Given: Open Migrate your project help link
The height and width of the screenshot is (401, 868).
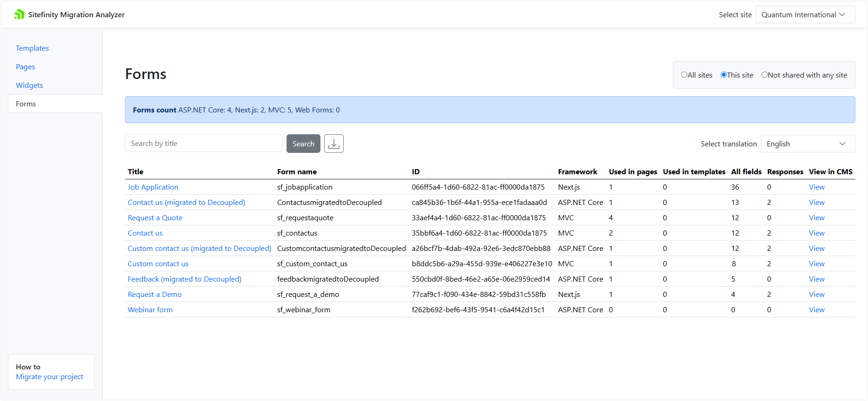Looking at the screenshot, I should pyautogui.click(x=50, y=376).
